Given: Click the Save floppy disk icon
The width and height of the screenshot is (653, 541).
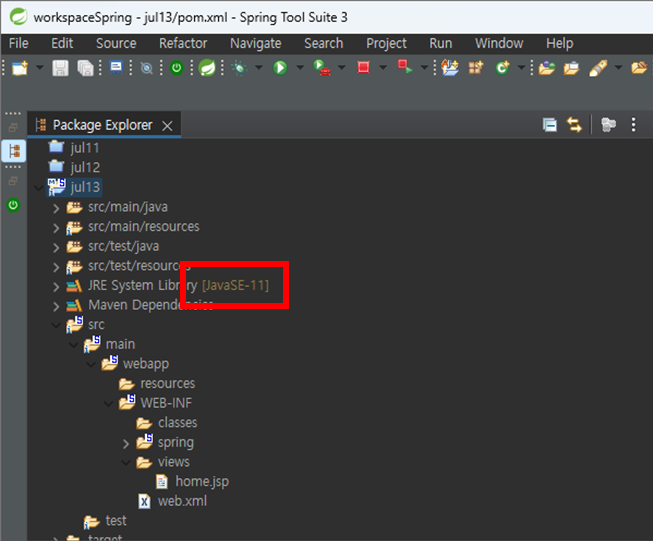Looking at the screenshot, I should (60, 68).
